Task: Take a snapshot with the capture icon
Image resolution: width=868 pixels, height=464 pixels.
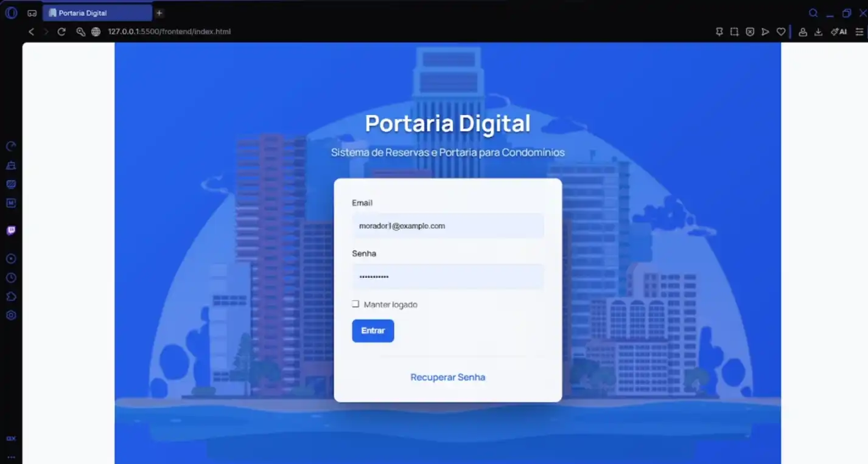Action: tap(735, 32)
